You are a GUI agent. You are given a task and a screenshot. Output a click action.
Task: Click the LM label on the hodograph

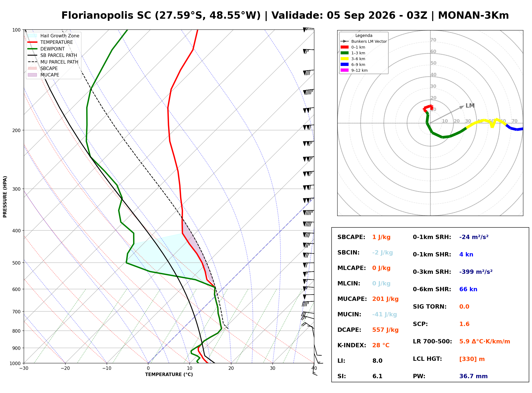470,106
